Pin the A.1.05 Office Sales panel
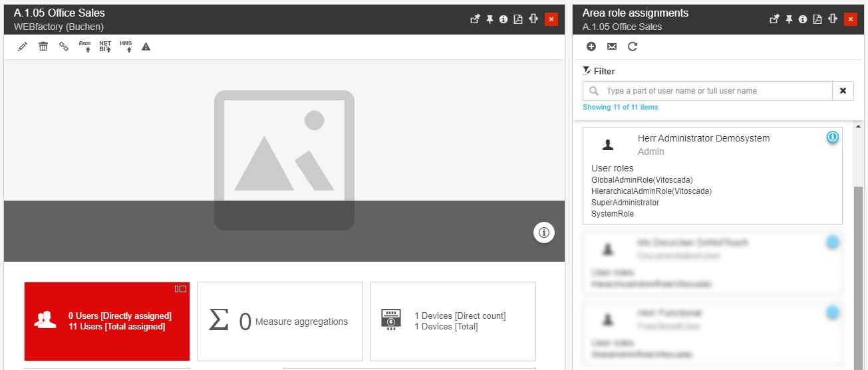The height and width of the screenshot is (370, 868). 490,19
